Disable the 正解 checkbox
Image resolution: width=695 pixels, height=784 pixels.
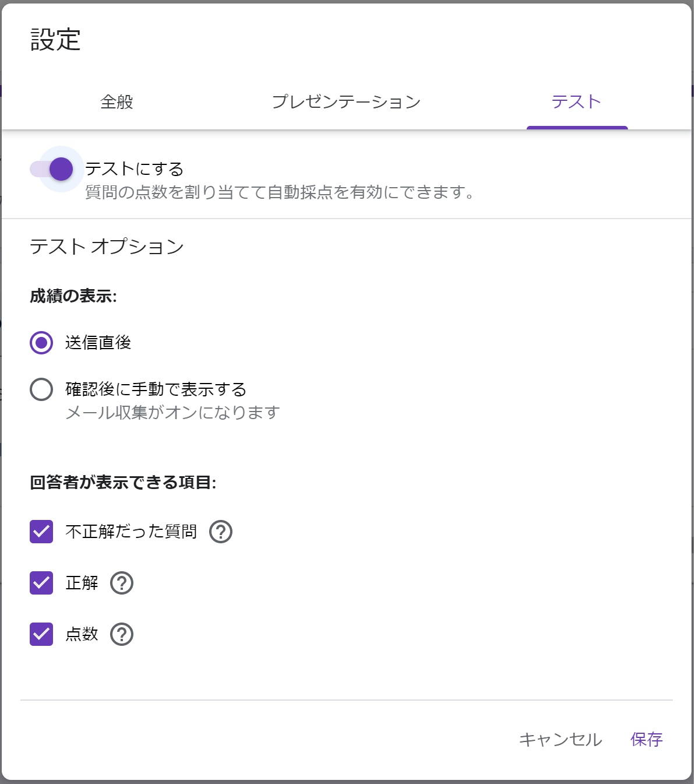point(41,583)
